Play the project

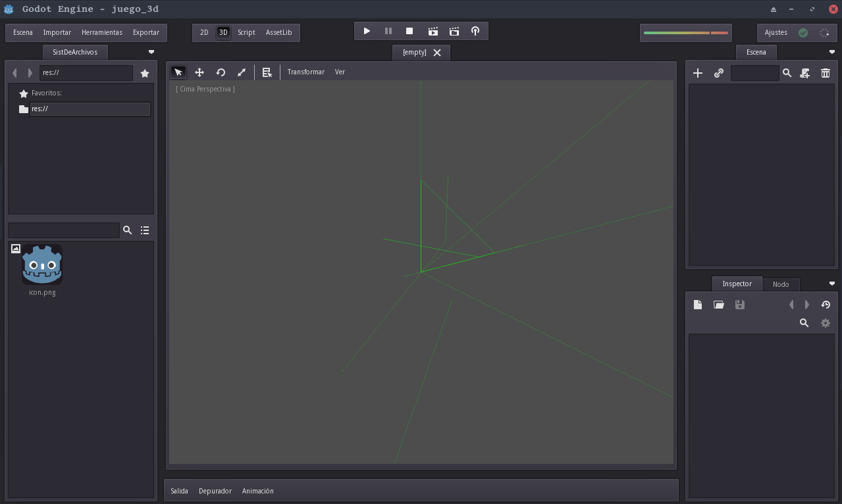click(x=367, y=31)
